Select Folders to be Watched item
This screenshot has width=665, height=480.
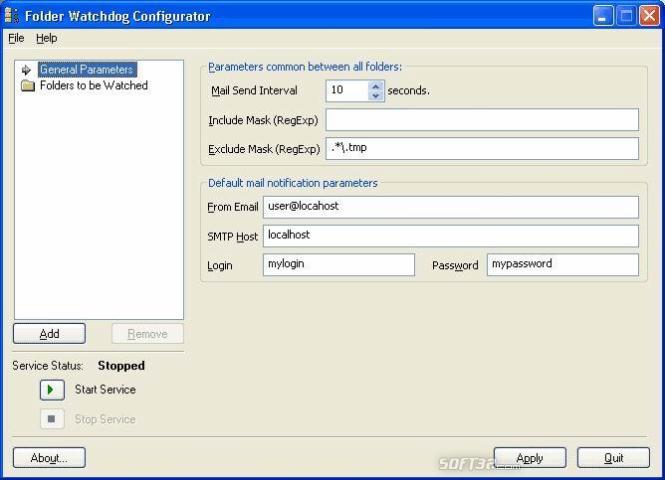[x=94, y=85]
